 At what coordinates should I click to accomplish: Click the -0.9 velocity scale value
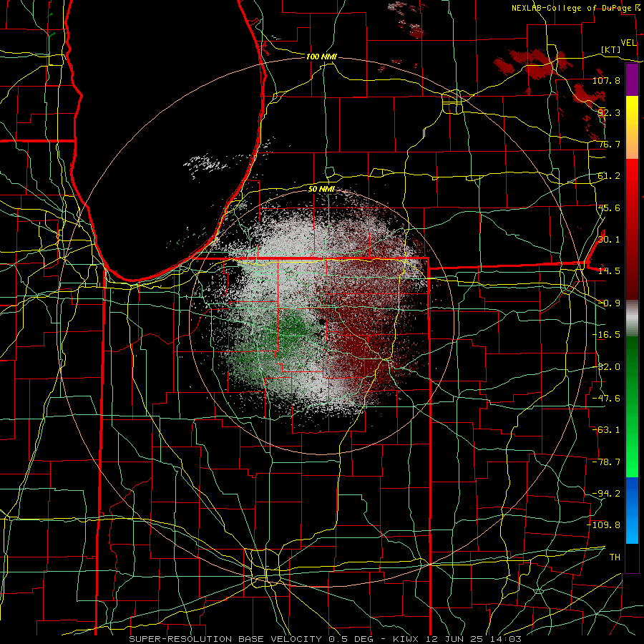(x=609, y=303)
